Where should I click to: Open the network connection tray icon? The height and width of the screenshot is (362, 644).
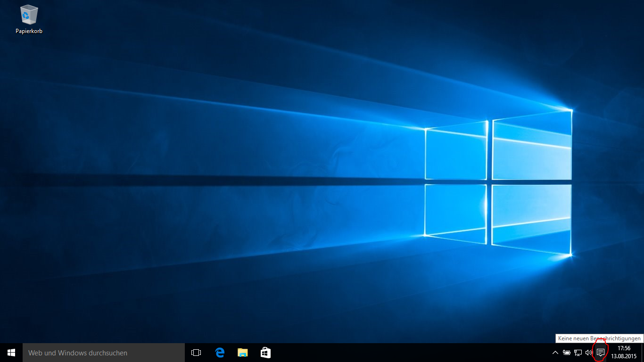[578, 353]
